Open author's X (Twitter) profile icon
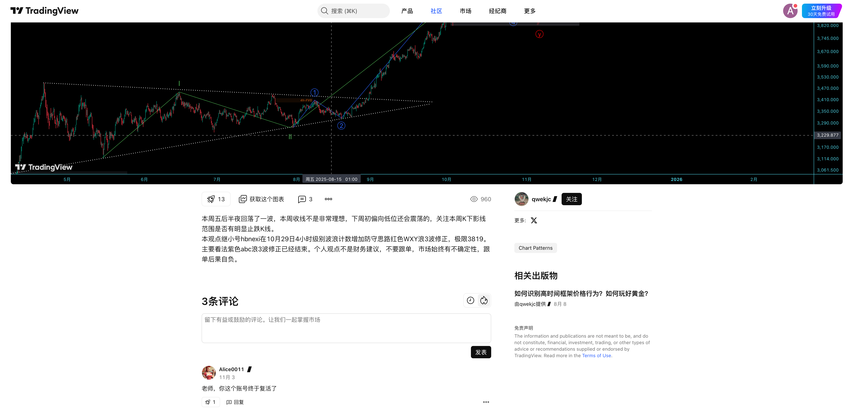868x414 pixels. tap(534, 220)
